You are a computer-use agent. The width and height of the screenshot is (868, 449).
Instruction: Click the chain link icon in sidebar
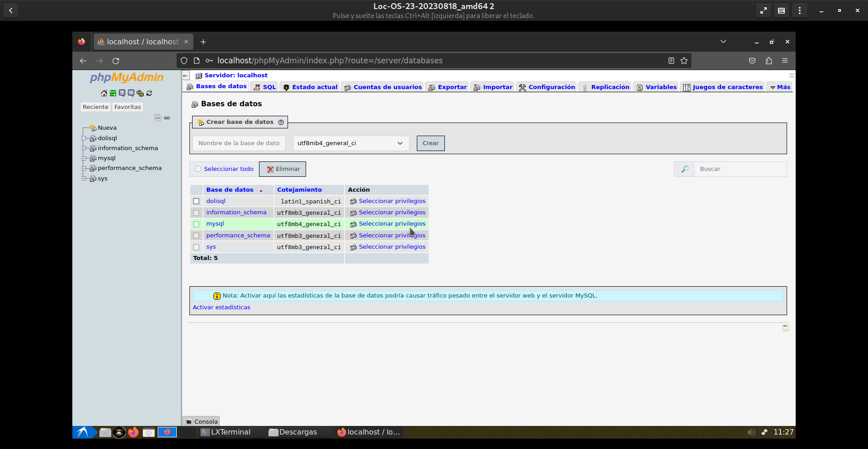pyautogui.click(x=167, y=118)
